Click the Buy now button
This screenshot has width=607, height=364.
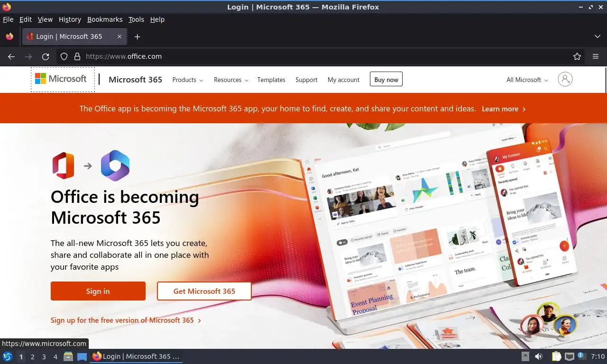(x=386, y=79)
